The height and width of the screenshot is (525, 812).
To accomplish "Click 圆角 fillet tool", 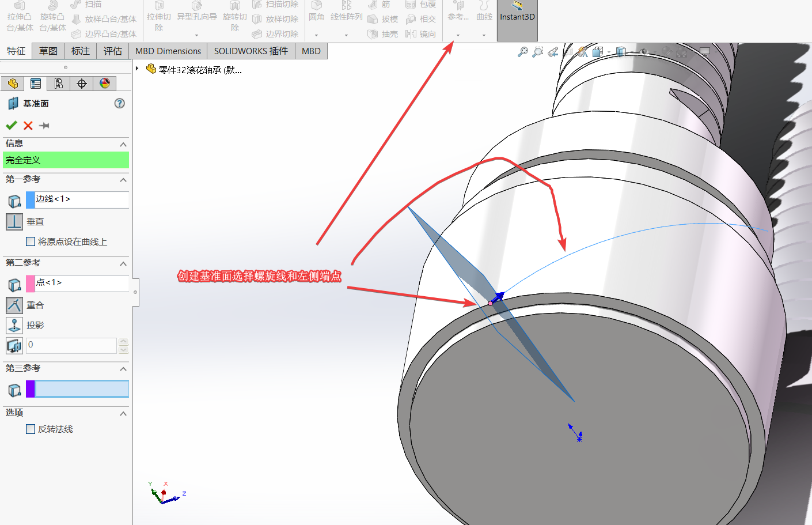I will click(x=317, y=12).
